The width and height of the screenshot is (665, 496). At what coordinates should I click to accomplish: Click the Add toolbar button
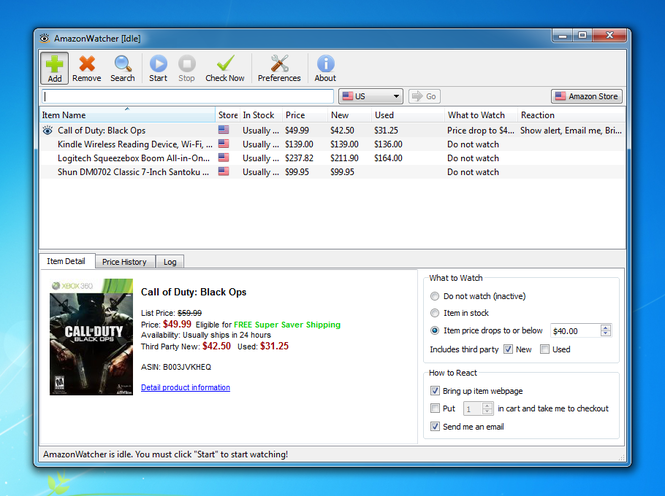(54, 68)
